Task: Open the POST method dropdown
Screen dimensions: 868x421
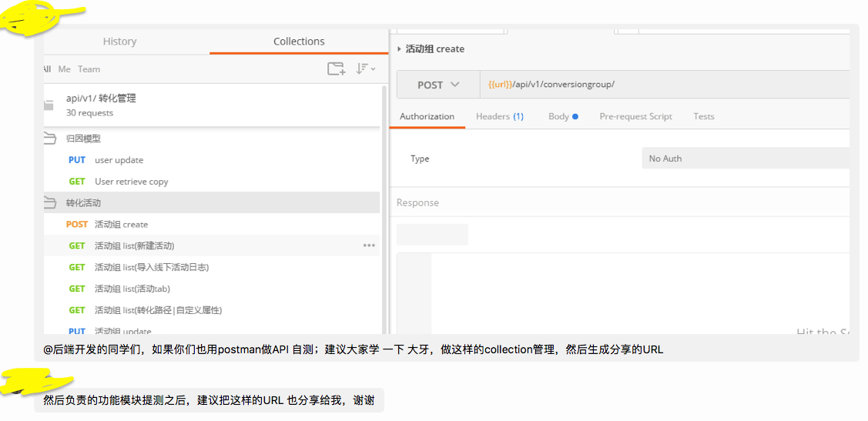Action: (x=438, y=85)
